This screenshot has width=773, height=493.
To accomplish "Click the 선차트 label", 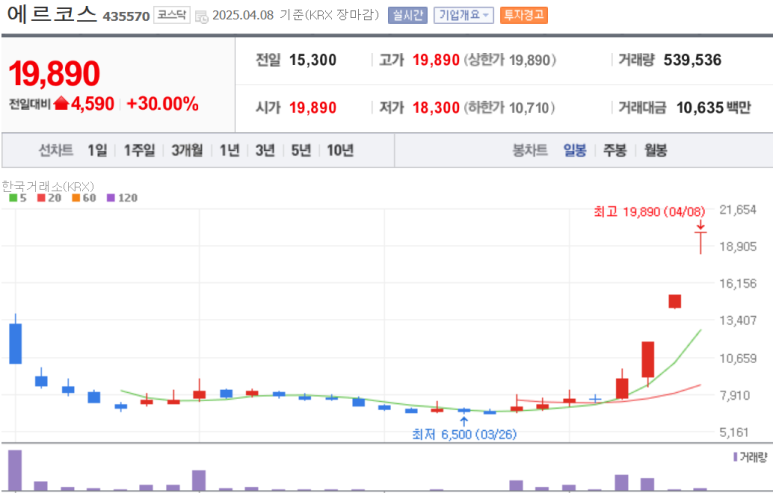I will (56, 150).
